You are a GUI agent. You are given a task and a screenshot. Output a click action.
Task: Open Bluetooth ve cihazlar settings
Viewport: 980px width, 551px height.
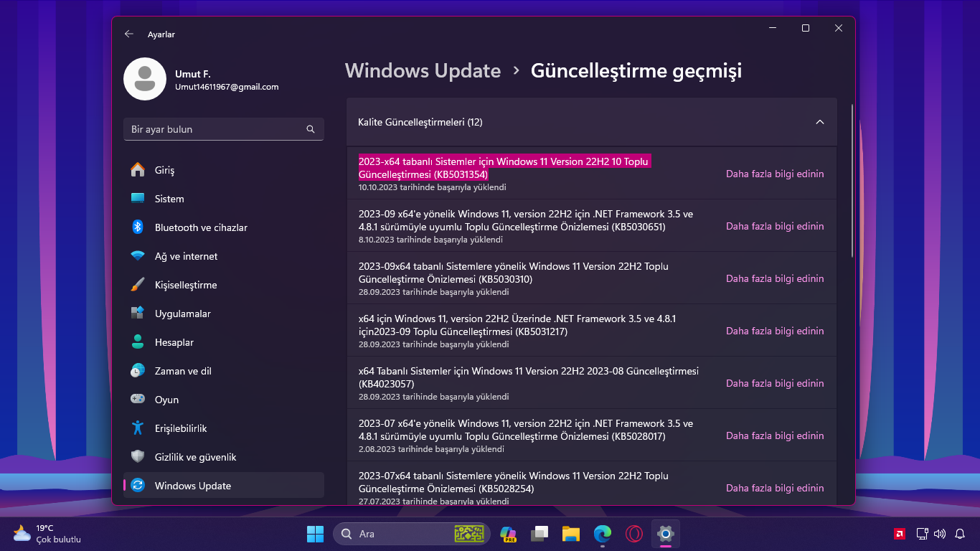(224, 227)
